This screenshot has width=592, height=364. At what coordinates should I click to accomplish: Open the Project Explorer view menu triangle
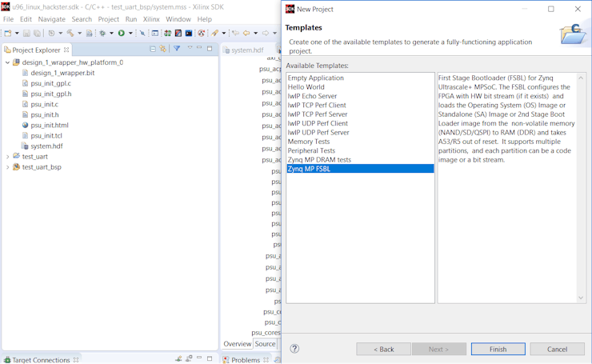[x=190, y=48]
